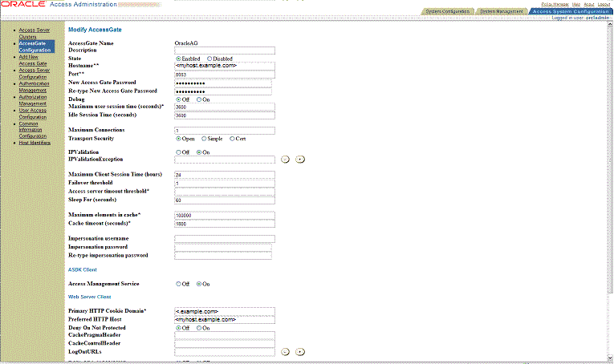This screenshot has height=364, width=614.
Task: Focus New Access Gate Password field
Action: point(223,83)
